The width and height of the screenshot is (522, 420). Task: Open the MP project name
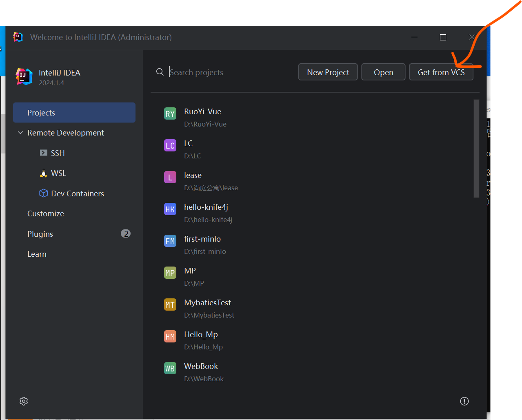point(190,271)
